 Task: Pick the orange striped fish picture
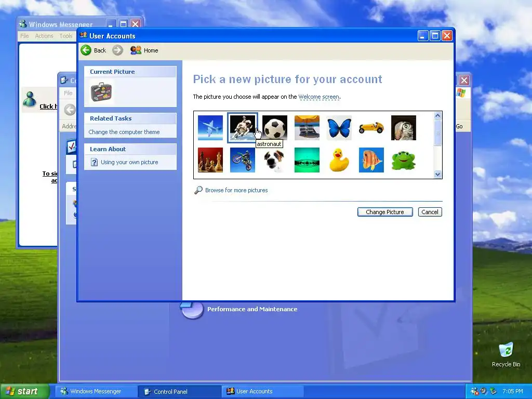371,160
